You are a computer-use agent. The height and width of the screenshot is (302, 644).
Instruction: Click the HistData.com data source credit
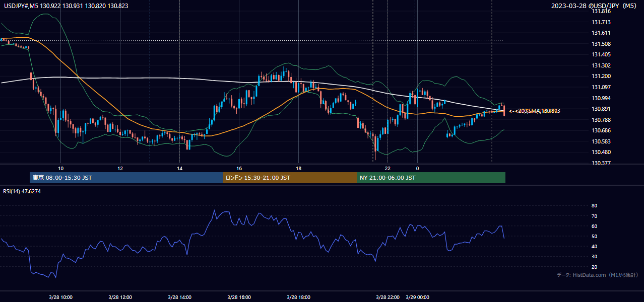coord(598,275)
